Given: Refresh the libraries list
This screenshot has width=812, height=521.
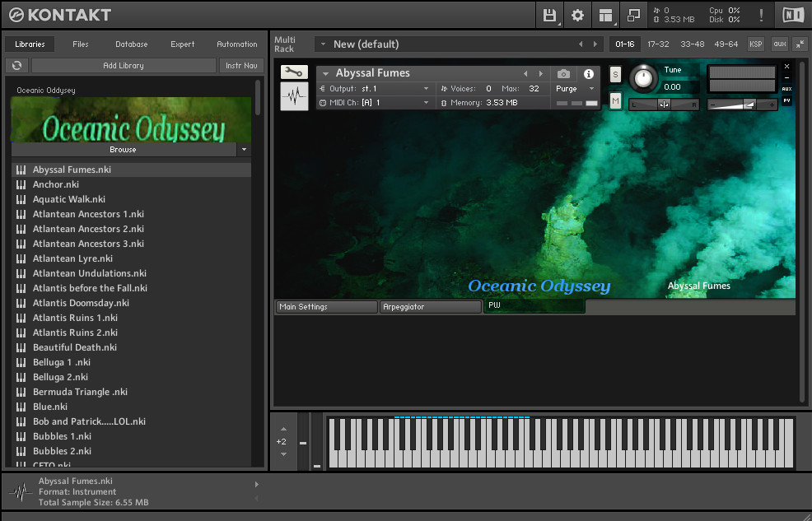Looking at the screenshot, I should pos(17,65).
